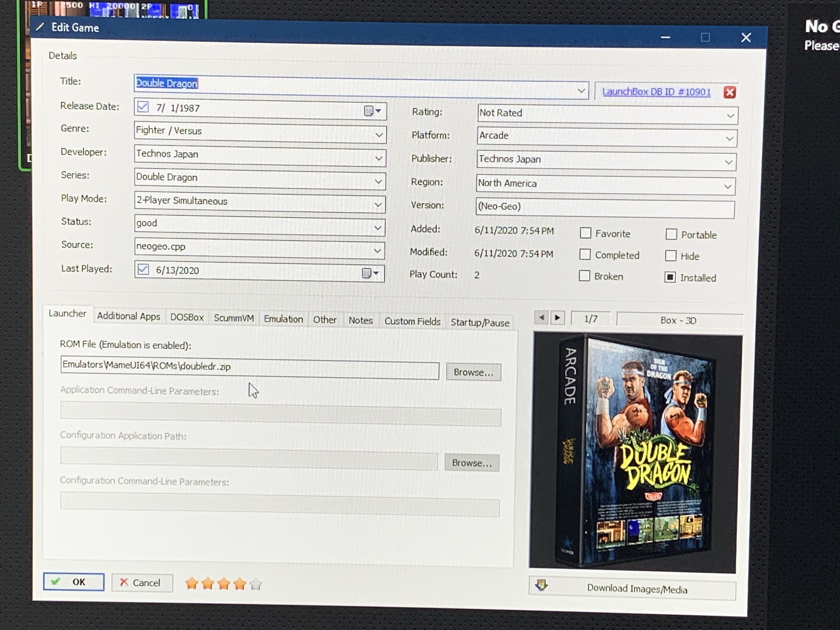This screenshot has height=630, width=840.
Task: Open the Publisher dropdown
Action: [729, 162]
